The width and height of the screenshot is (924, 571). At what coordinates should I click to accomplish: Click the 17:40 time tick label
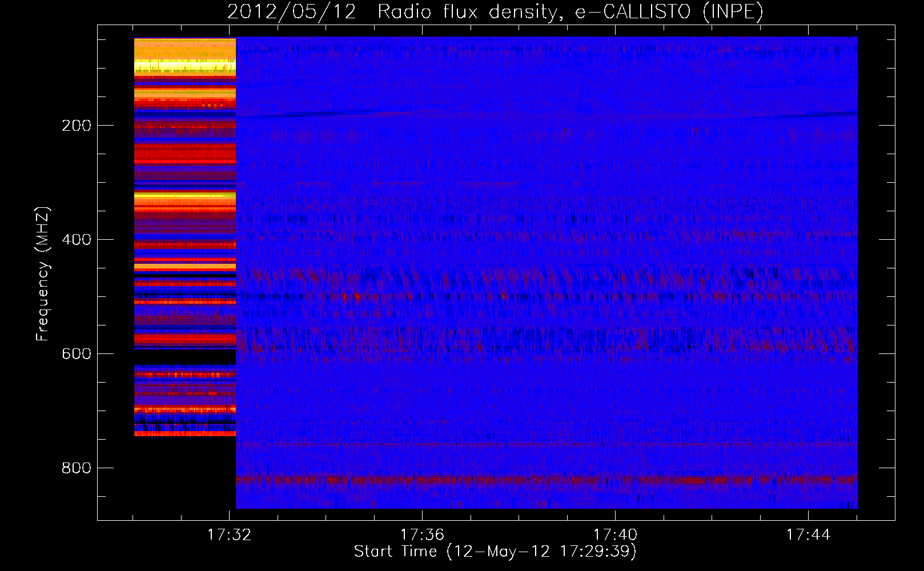point(615,535)
